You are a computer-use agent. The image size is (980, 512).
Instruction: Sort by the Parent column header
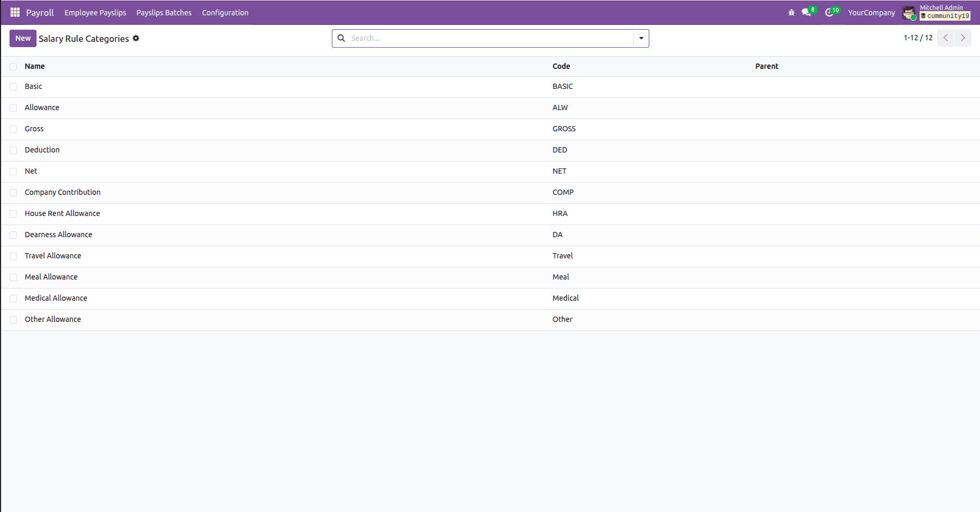coord(767,66)
